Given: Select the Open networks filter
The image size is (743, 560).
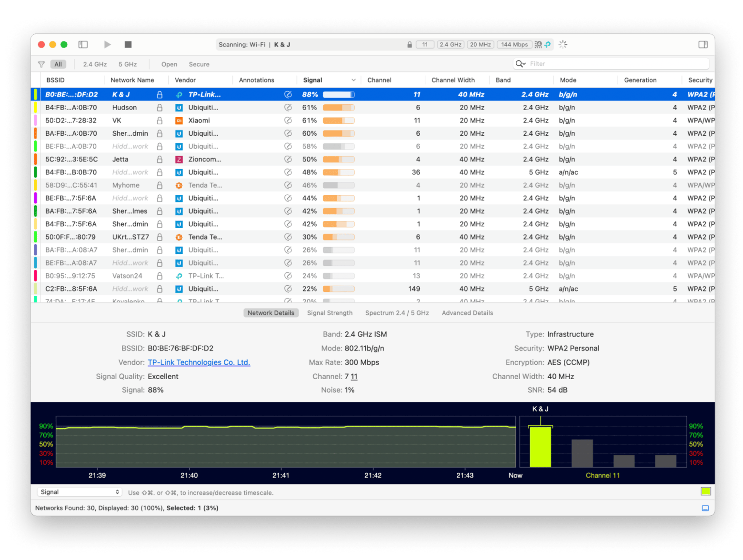Looking at the screenshot, I should point(169,64).
